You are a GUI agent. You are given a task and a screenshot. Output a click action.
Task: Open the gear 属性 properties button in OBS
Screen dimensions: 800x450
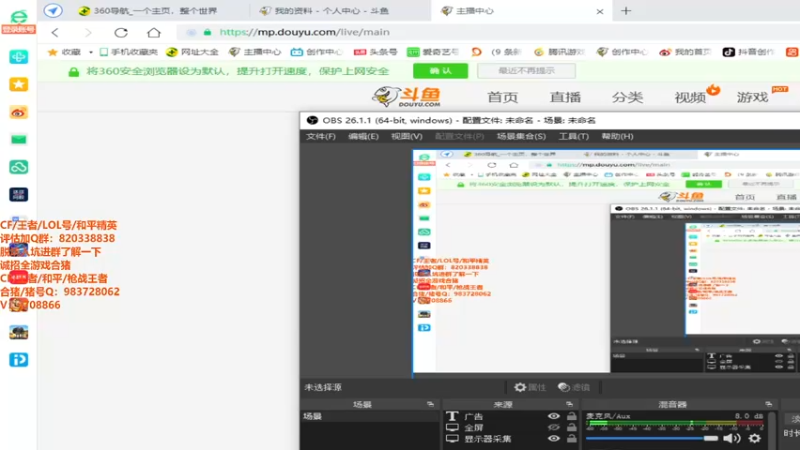pos(530,387)
